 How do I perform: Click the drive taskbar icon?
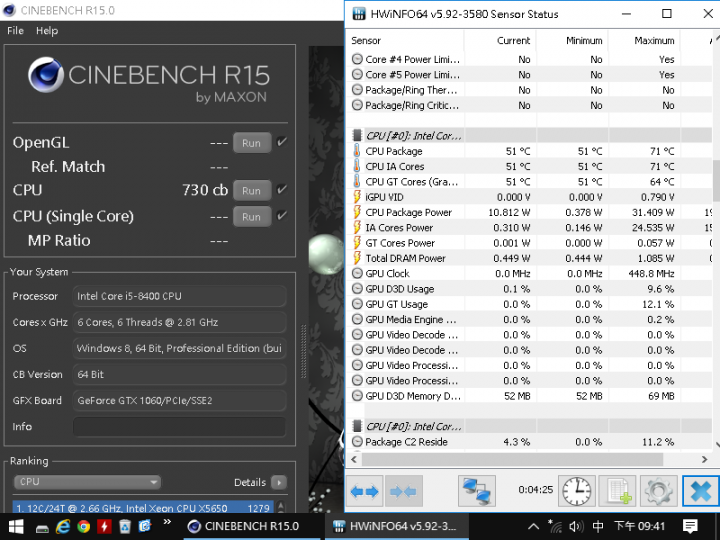(x=43, y=529)
